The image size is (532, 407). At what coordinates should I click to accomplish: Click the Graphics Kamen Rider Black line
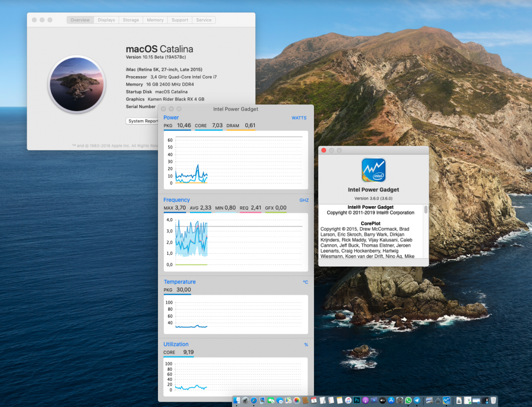click(165, 99)
